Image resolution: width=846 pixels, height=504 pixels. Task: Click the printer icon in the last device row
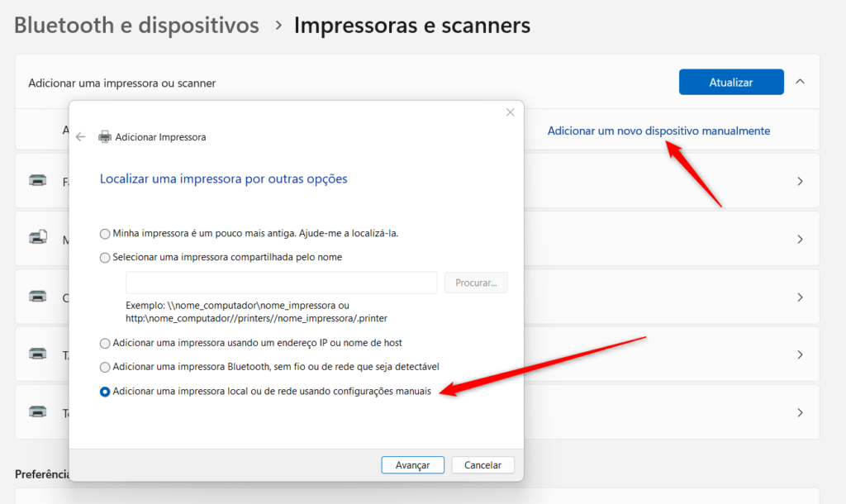(x=38, y=411)
